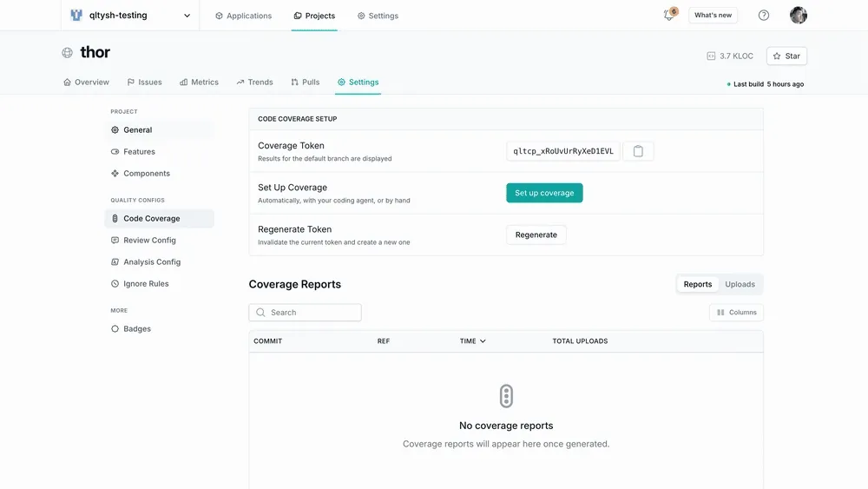Click the Issues flag icon
This screenshot has height=489, width=868.
point(131,82)
